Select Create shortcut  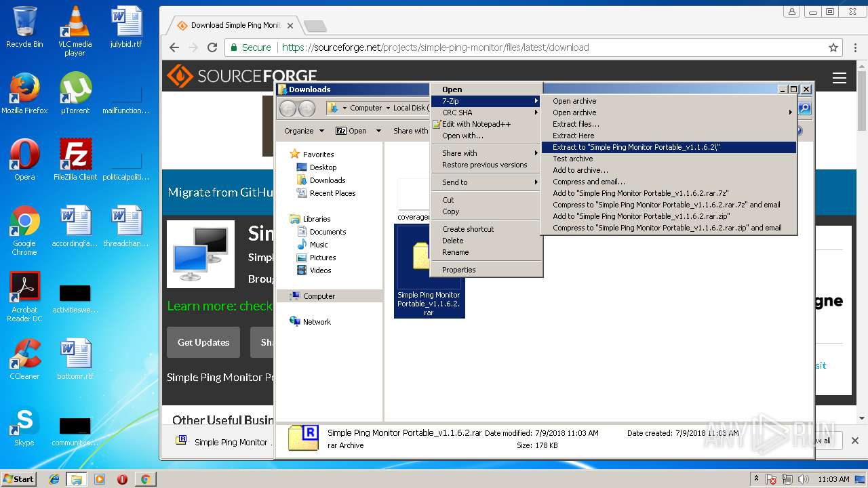486,229
